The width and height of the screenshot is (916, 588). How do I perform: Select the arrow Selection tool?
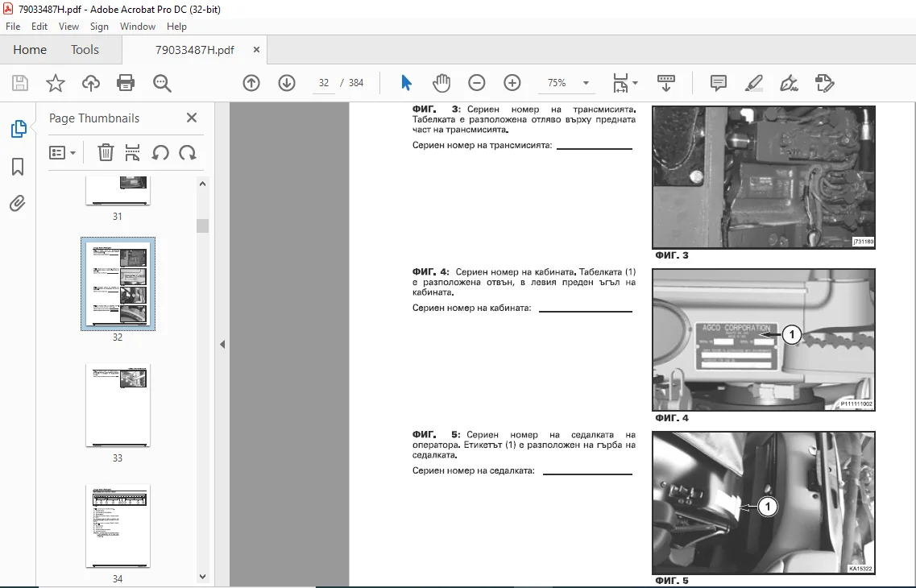[x=407, y=83]
